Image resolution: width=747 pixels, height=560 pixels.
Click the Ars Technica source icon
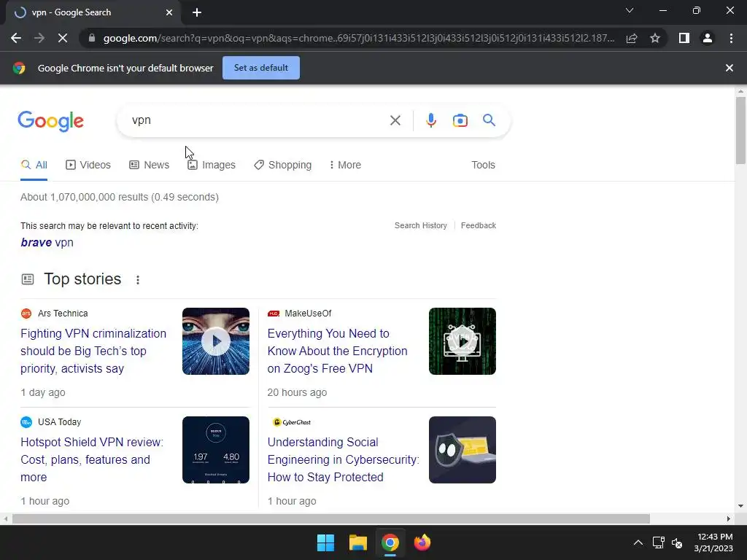click(26, 314)
